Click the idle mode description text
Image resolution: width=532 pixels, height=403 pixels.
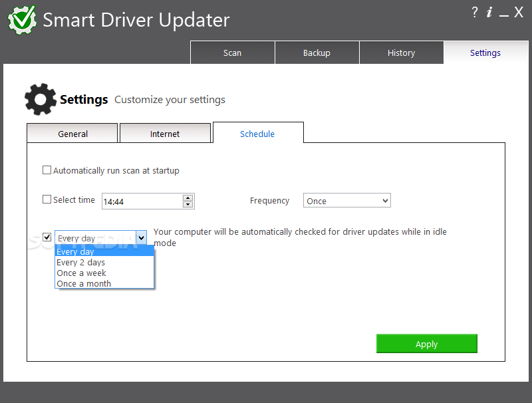[x=300, y=237]
